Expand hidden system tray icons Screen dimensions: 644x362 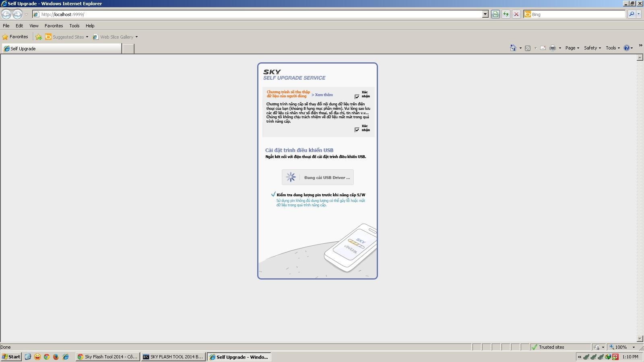tap(580, 357)
